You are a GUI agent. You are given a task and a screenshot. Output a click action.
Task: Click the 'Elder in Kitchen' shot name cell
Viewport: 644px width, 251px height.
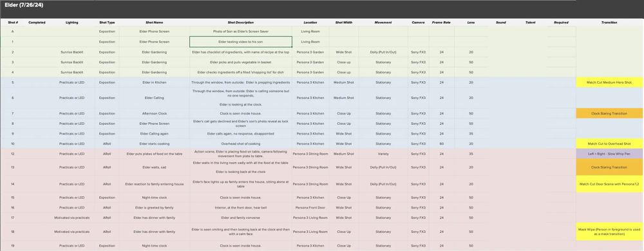click(x=155, y=82)
